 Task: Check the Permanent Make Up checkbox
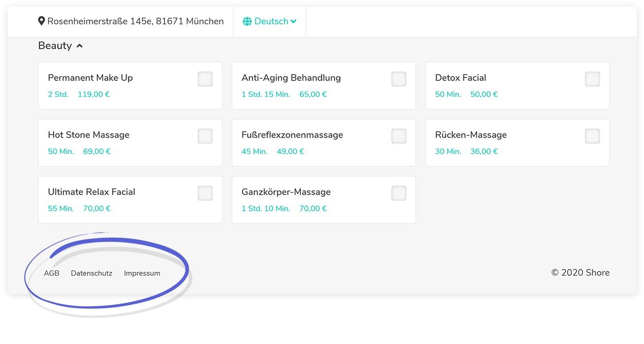[205, 79]
